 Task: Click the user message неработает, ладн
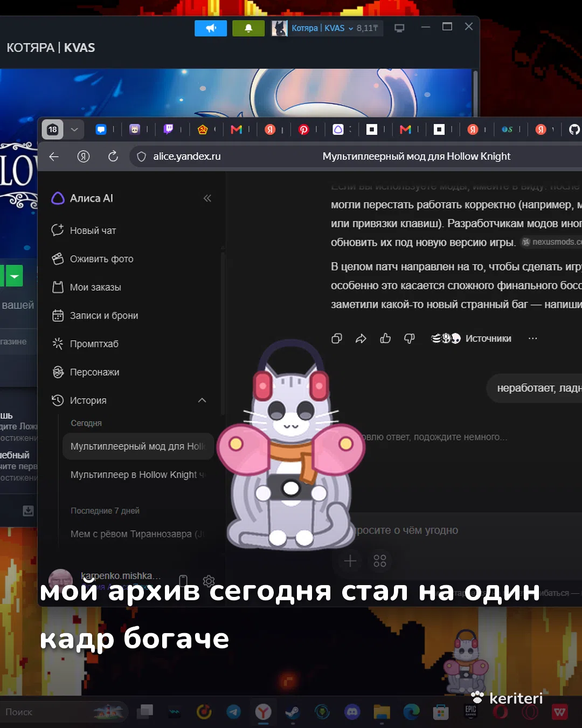pos(535,388)
